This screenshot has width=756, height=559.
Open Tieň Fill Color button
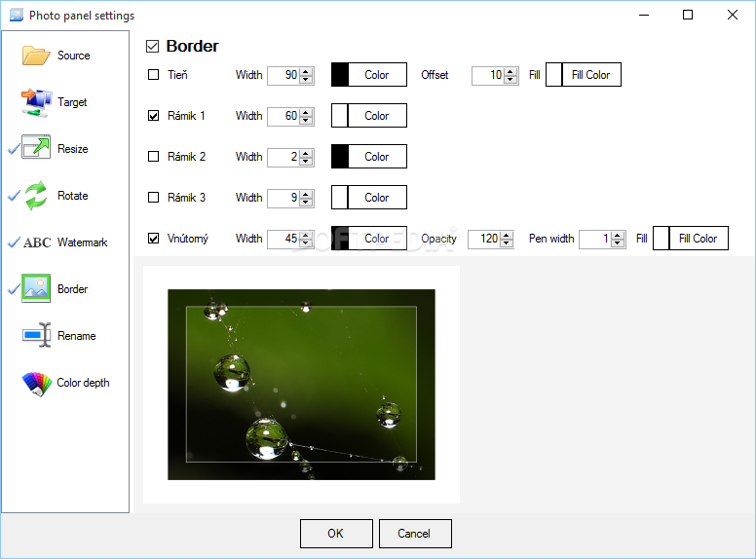click(x=591, y=75)
